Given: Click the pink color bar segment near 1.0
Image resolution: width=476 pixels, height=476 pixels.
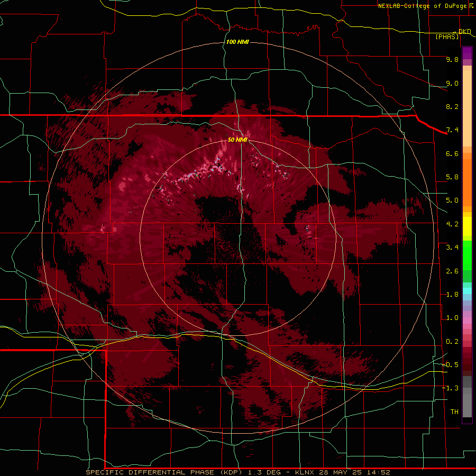Looking at the screenshot, I should click(467, 321).
